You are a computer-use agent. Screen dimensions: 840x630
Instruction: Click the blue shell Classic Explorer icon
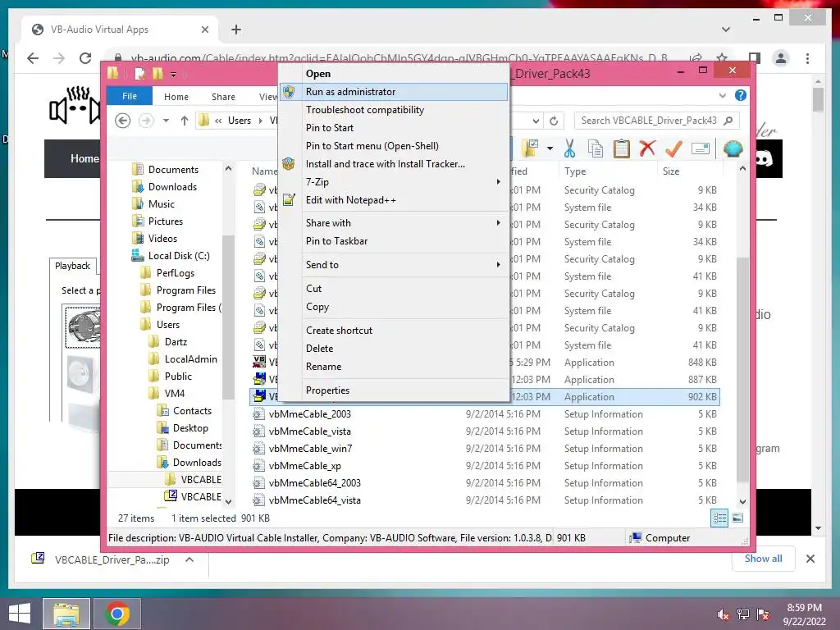(x=733, y=148)
